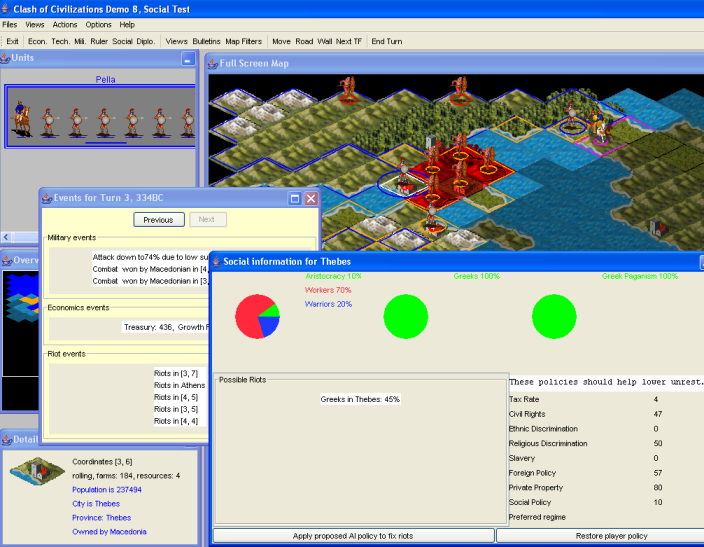Click the overview minimap thumbnail

tap(20, 310)
